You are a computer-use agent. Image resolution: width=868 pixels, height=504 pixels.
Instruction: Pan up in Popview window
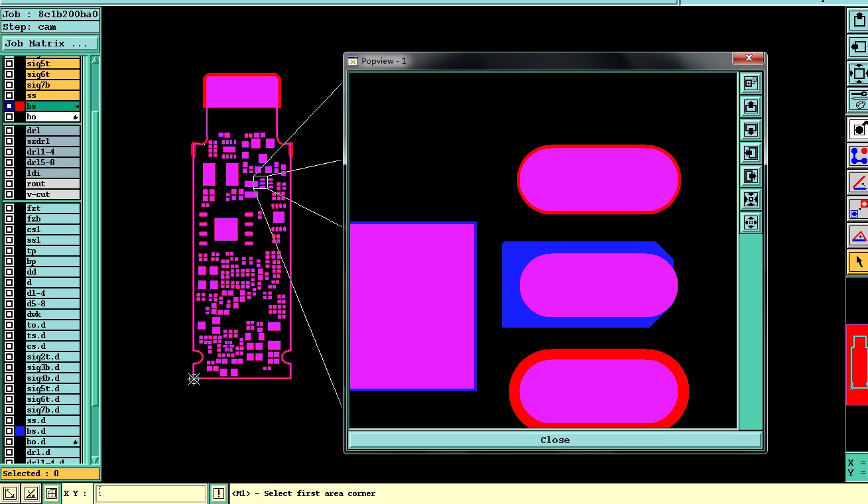(751, 106)
